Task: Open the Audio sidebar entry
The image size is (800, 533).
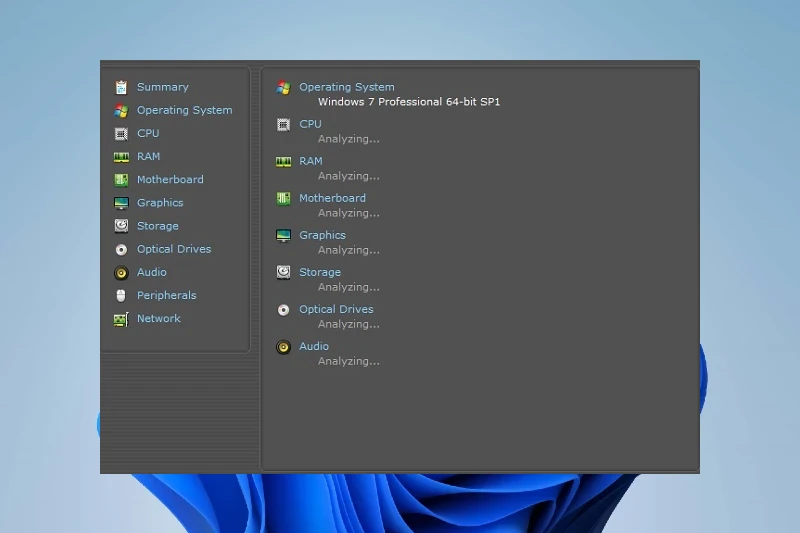Action: click(152, 272)
